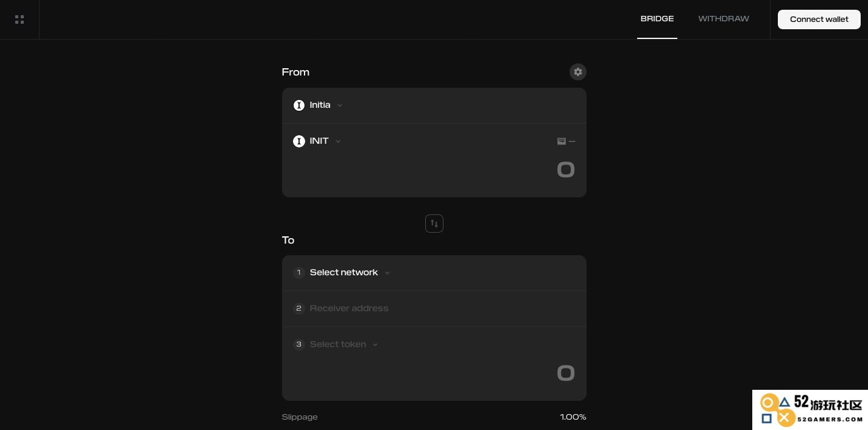This screenshot has height=430, width=868.
Task: Click the From heading
Action: [x=295, y=72]
